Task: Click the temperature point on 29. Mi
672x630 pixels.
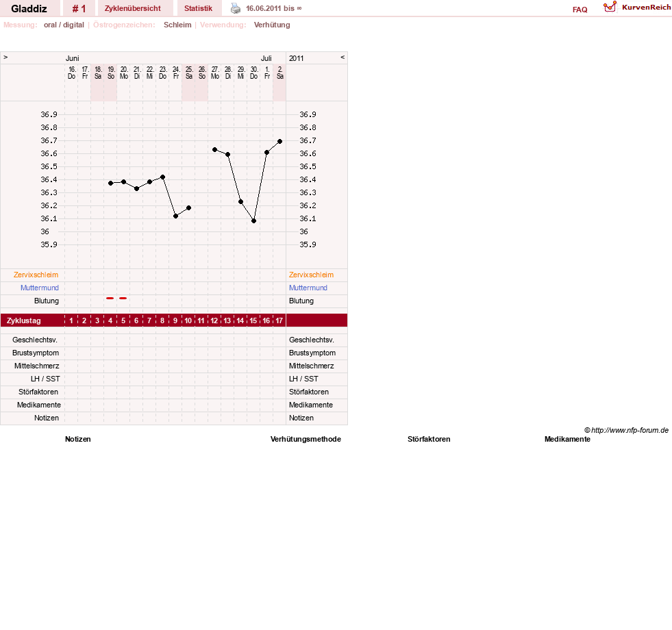Action: click(x=241, y=201)
